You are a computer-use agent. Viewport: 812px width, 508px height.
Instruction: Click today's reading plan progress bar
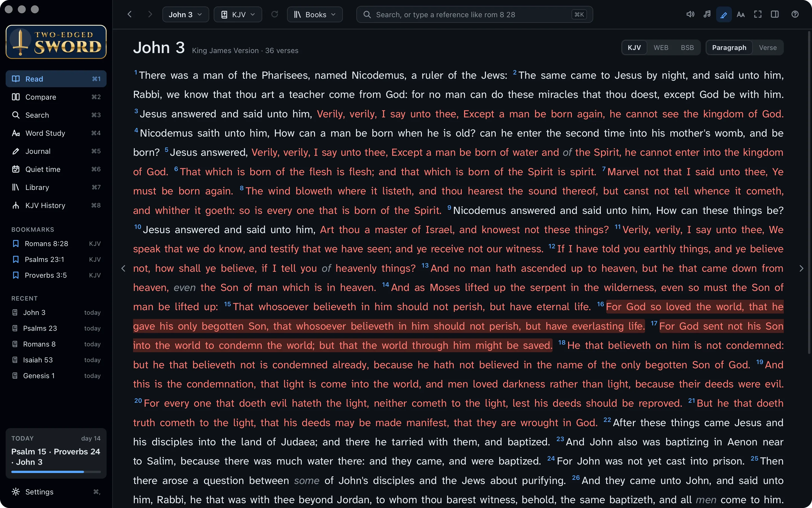(56, 472)
